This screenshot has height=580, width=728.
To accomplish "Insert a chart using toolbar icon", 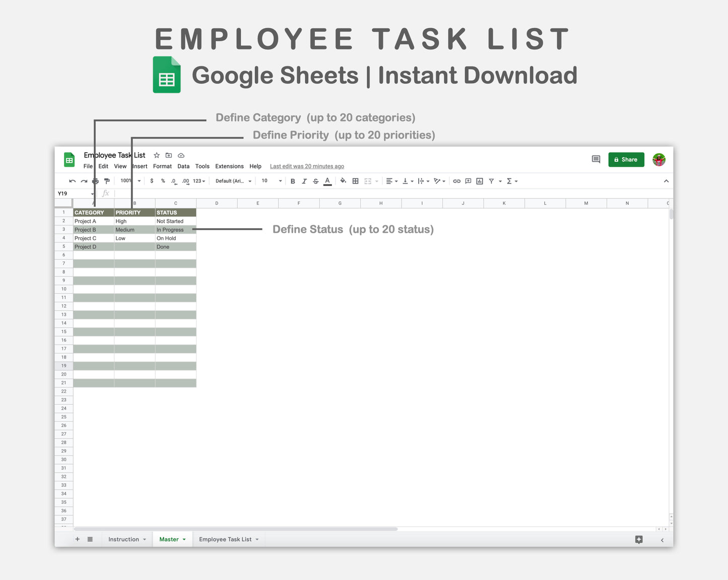I will point(480,181).
